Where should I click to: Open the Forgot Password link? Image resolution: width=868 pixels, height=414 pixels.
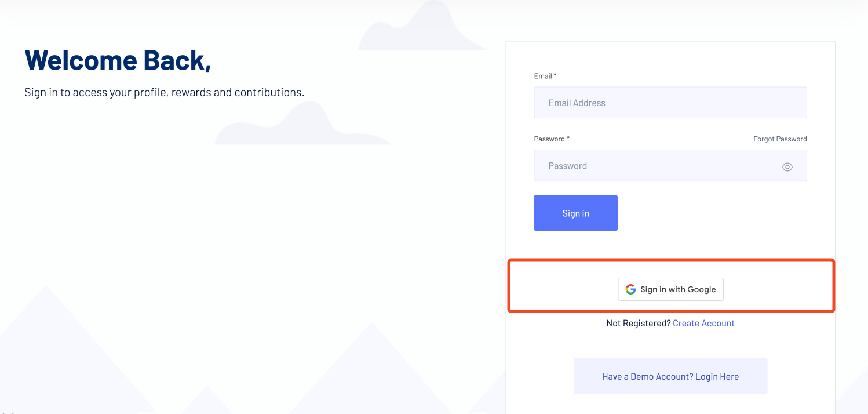pos(779,139)
